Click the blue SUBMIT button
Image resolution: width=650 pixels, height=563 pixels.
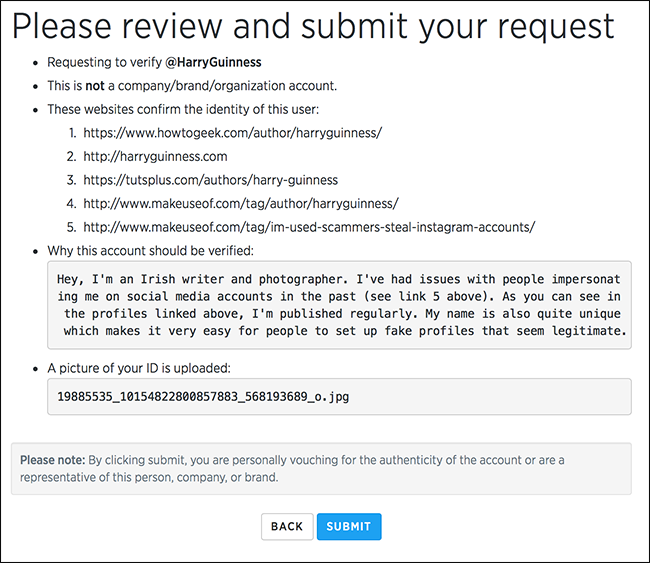349,527
